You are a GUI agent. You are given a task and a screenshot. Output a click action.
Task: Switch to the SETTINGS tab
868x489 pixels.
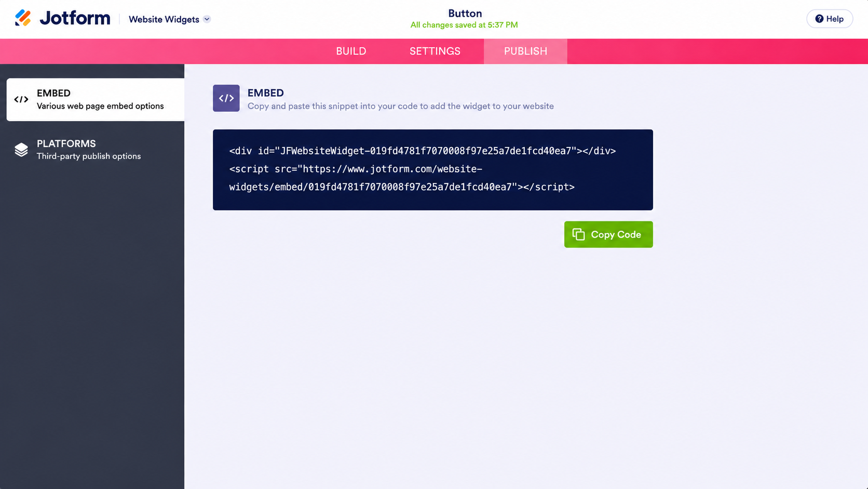click(435, 51)
